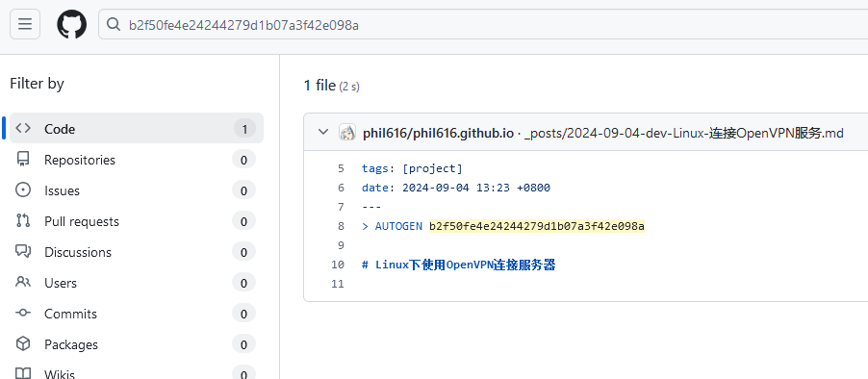868x379 pixels.
Task: Click the Code angle-brackets icon
Action: 23,128
